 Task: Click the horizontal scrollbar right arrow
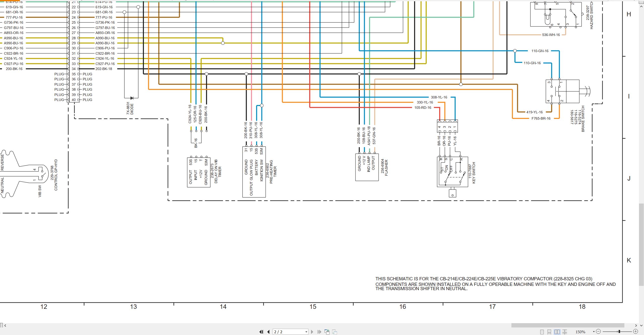636,325
